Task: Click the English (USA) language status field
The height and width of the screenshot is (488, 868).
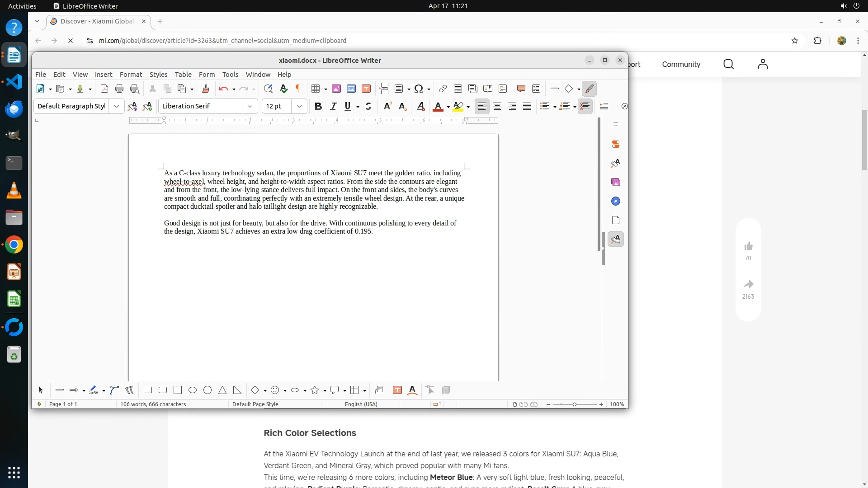Action: point(361,404)
